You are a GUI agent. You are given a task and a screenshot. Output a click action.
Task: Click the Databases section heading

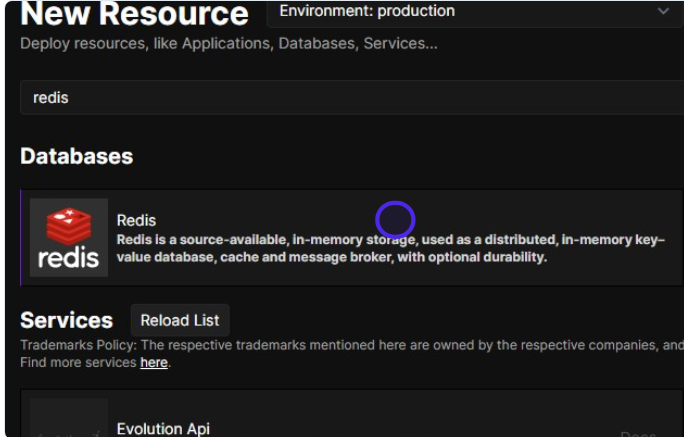[76, 156]
